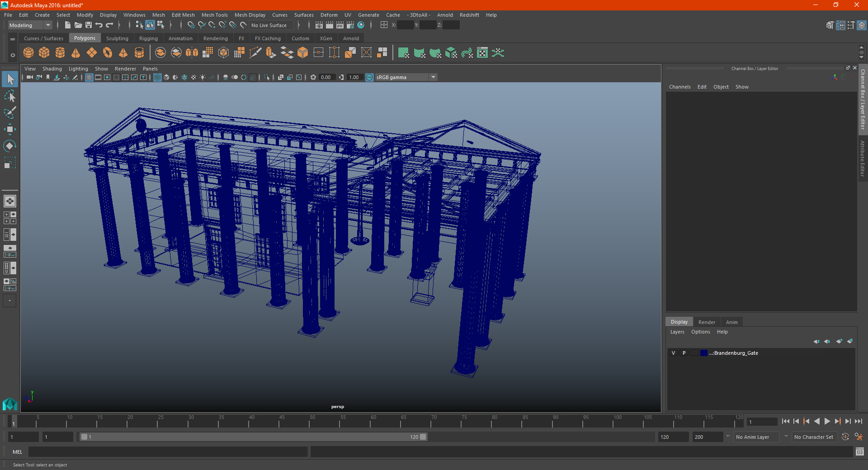Select the Paint Selection tool
Image resolution: width=868 pixels, height=470 pixels.
pos(10,113)
